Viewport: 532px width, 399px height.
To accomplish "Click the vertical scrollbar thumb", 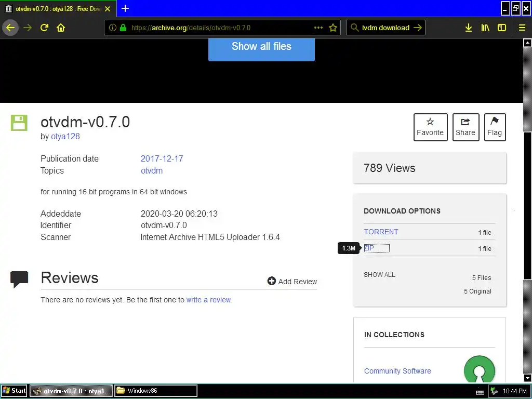I will coord(527,206).
